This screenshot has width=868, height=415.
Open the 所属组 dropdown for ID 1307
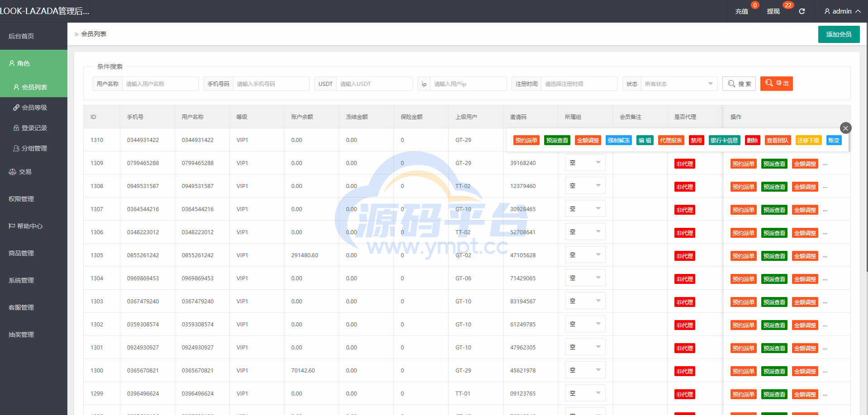point(585,209)
